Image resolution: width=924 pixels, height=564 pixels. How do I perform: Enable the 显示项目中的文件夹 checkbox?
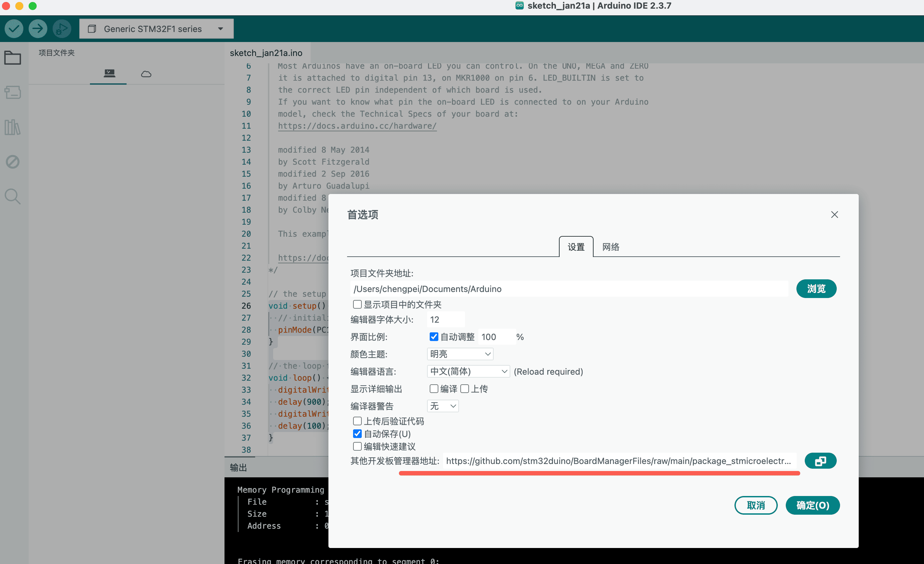pyautogui.click(x=357, y=304)
